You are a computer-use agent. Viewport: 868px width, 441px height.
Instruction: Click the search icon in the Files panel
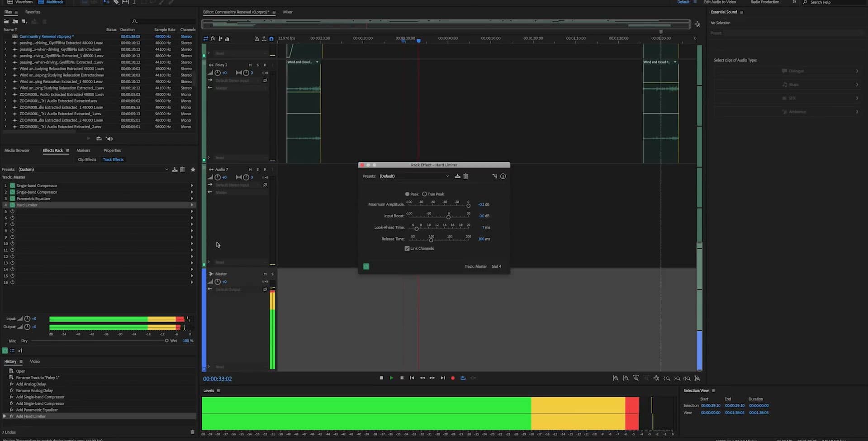(x=134, y=21)
